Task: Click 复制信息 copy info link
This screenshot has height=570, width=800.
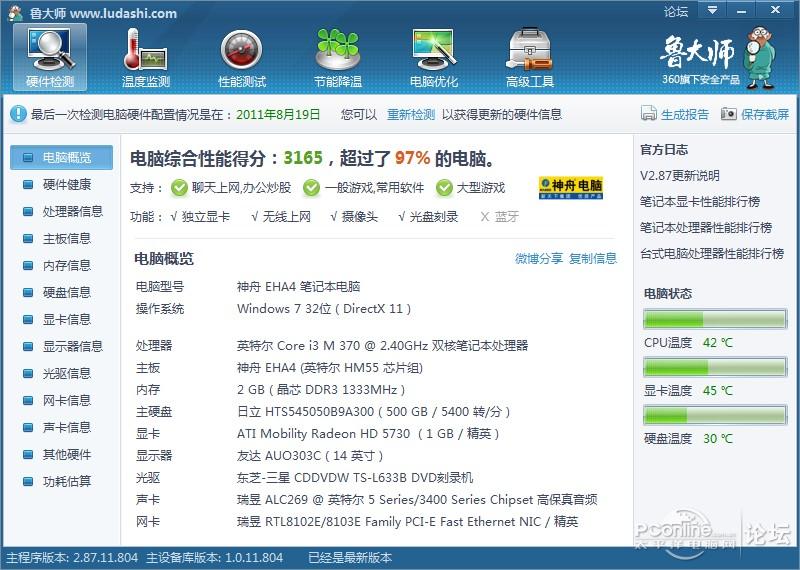Action: [x=593, y=259]
